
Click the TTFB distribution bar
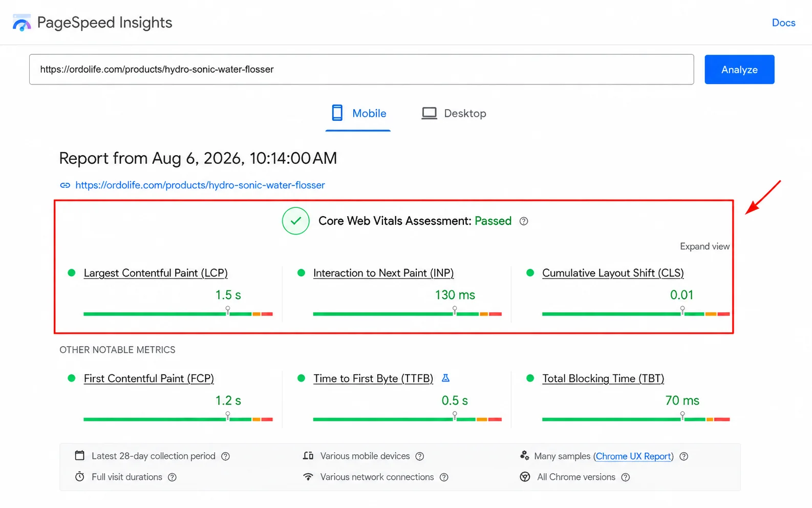[407, 419]
